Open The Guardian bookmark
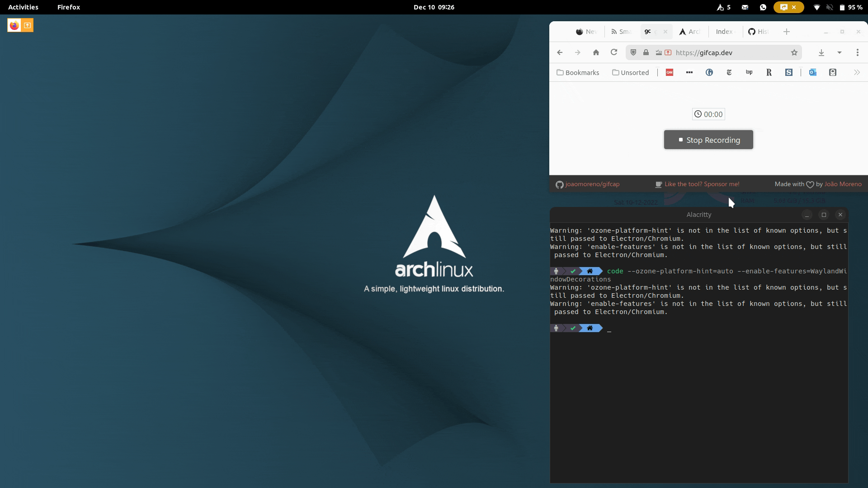This screenshot has height=488, width=868. (709, 72)
